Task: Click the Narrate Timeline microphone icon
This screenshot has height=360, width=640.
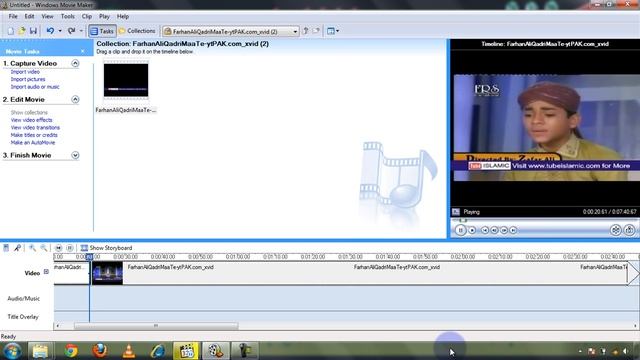Action: coord(17,248)
